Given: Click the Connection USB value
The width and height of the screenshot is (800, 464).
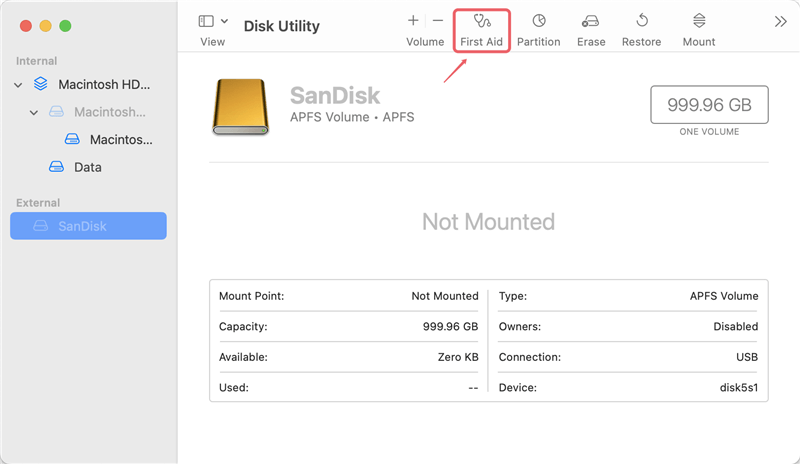Looking at the screenshot, I should point(747,357).
